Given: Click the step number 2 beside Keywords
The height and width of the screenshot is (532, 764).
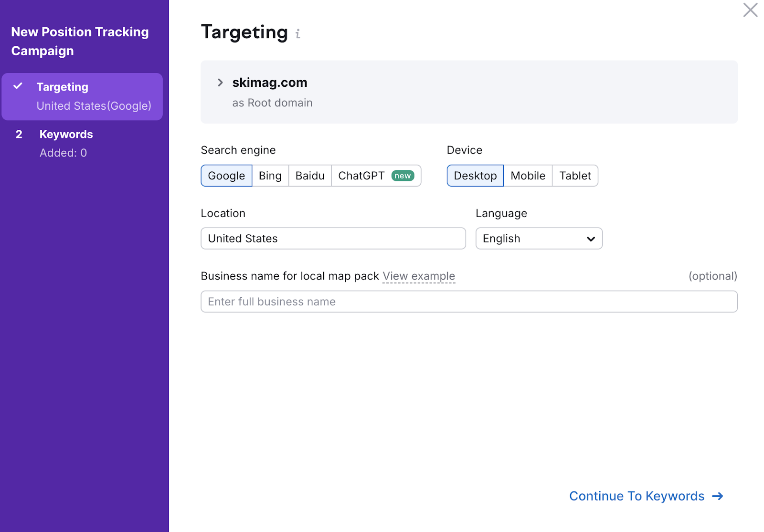Looking at the screenshot, I should pos(19,134).
